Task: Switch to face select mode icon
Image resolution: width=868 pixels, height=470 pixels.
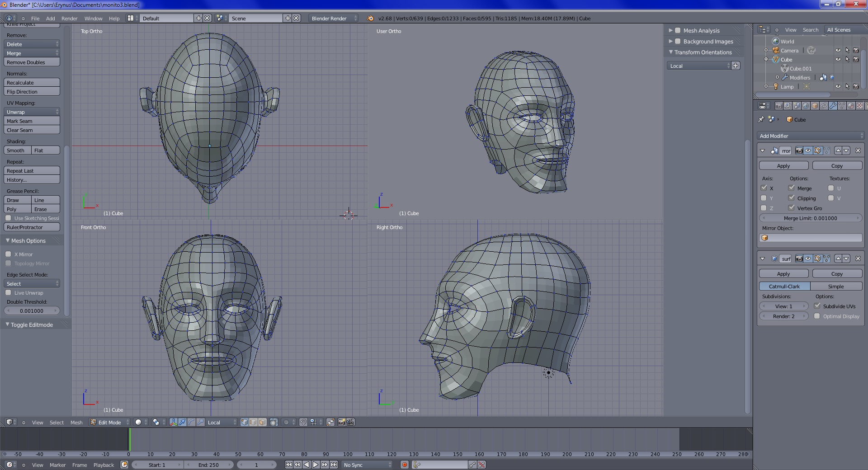Action: click(262, 422)
